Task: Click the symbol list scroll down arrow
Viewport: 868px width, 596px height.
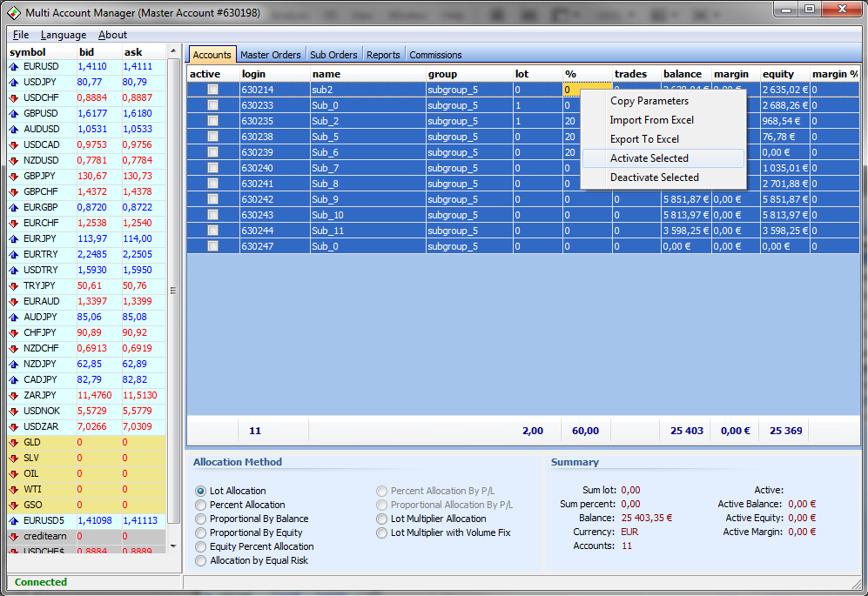Action: [x=173, y=546]
